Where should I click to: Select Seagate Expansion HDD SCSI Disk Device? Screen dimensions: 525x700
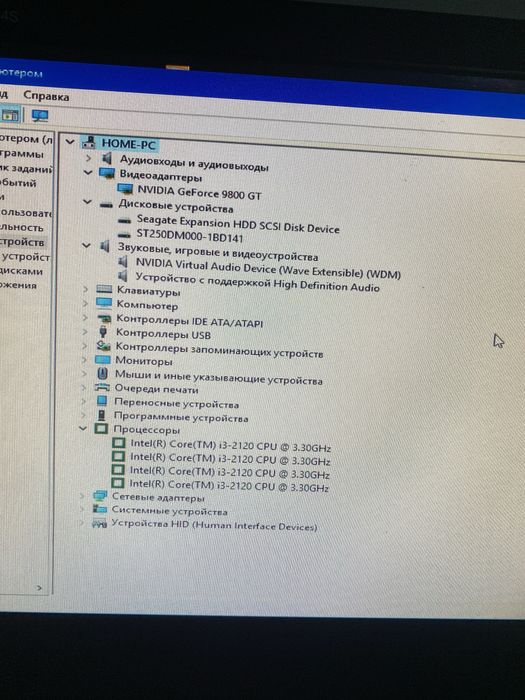coord(238,224)
